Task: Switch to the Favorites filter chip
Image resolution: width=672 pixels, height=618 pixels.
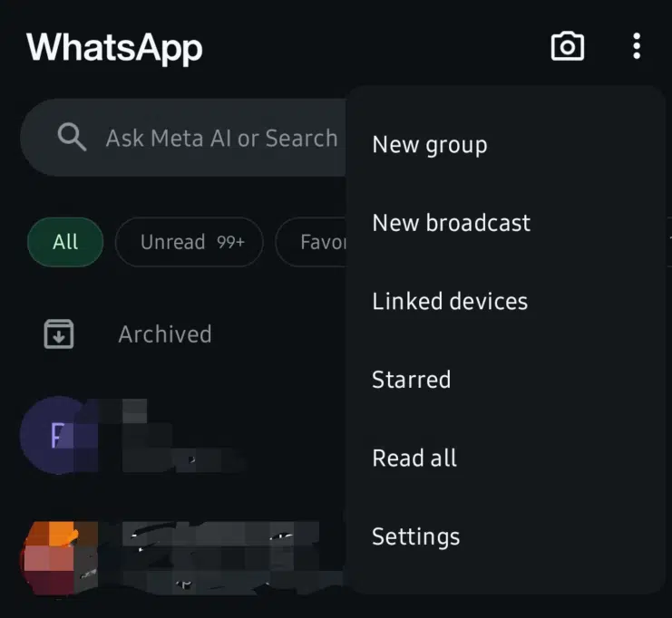Action: [x=311, y=242]
